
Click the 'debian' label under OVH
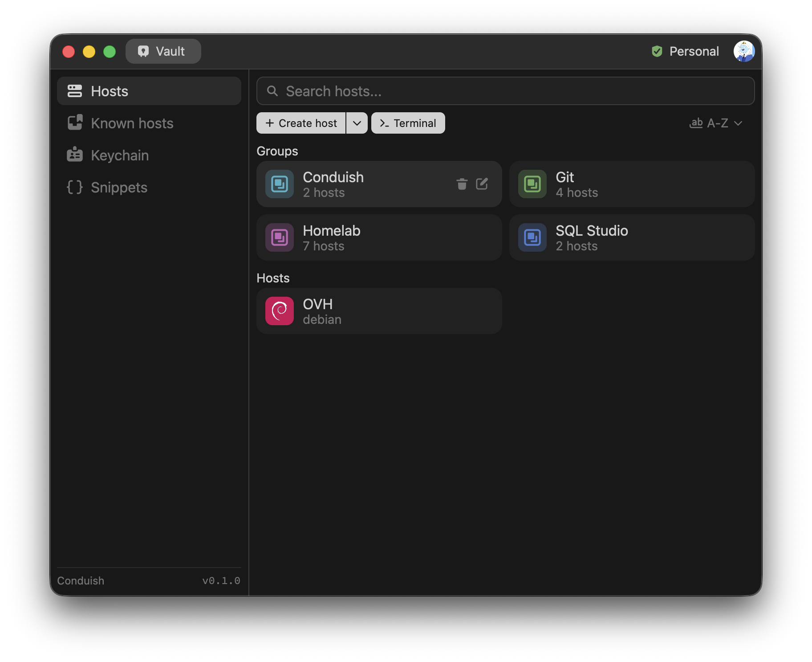point(322,319)
